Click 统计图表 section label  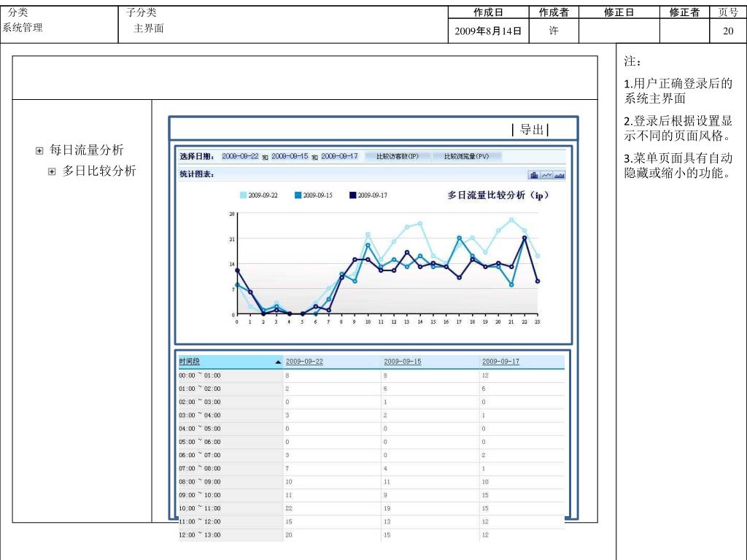[x=196, y=174]
